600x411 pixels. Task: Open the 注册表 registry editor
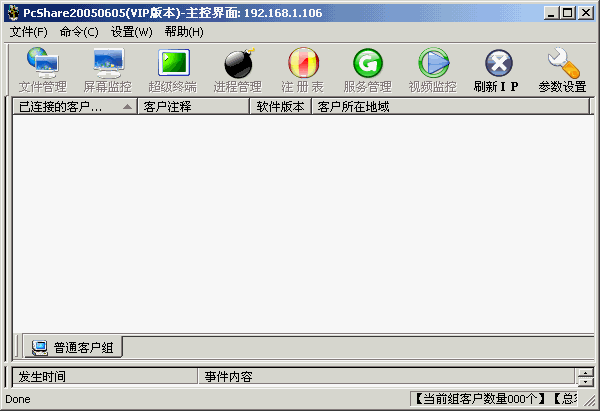coord(302,71)
